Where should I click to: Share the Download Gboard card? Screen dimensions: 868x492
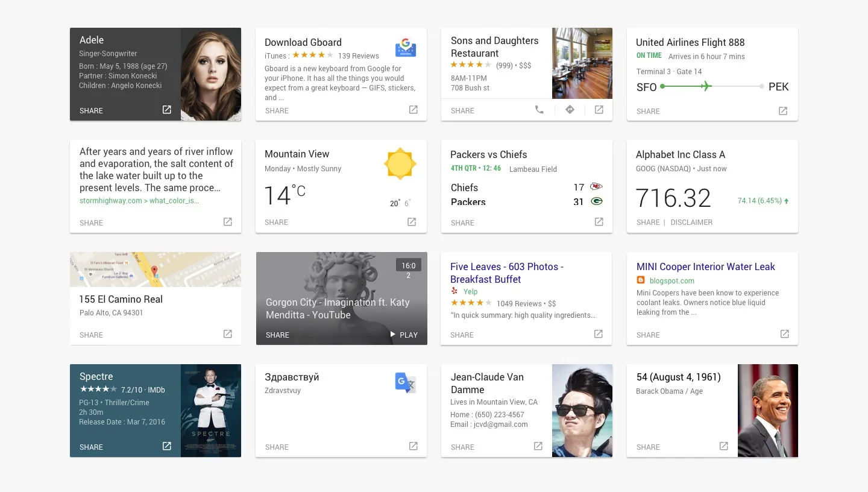pos(277,111)
